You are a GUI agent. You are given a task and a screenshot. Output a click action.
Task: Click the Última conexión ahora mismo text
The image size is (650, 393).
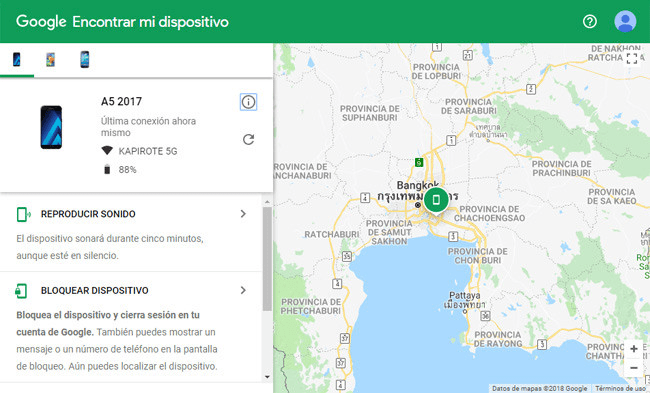tap(148, 127)
